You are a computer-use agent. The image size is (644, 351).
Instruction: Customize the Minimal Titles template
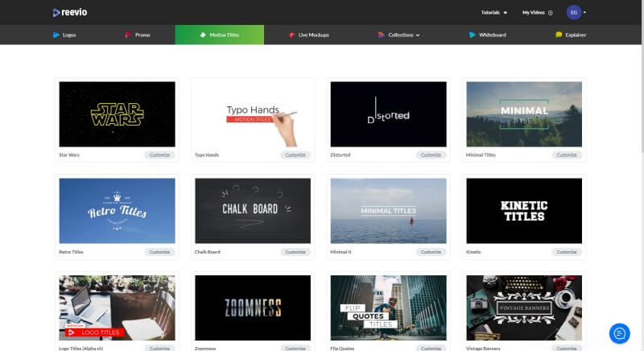point(567,155)
